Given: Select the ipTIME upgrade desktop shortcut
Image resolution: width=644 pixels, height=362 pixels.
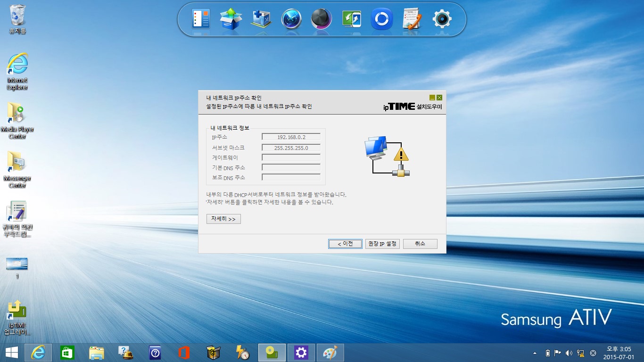Looking at the screenshot, I should tap(17, 317).
